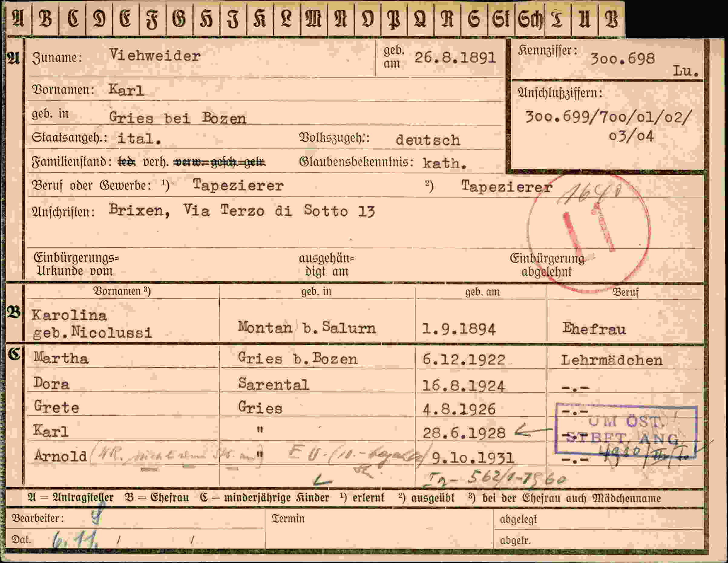The width and height of the screenshot is (728, 563).
Task: Click the Kennziffer number "300.698"
Action: 623,59
